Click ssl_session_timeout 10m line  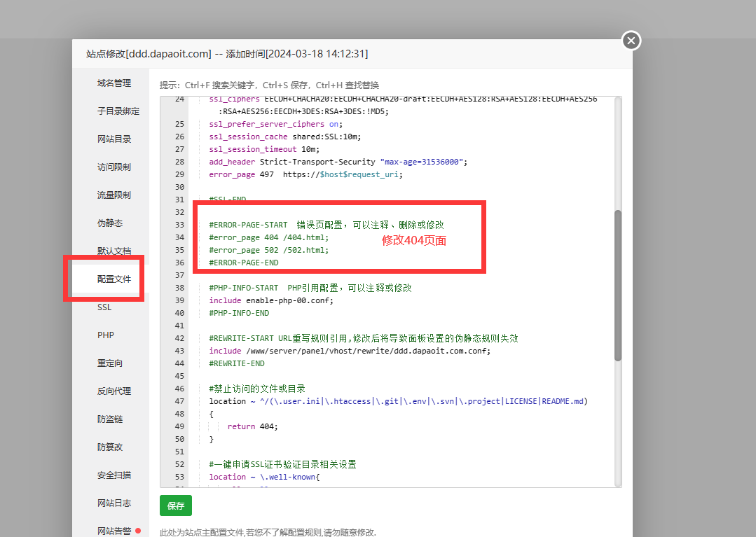coord(264,149)
